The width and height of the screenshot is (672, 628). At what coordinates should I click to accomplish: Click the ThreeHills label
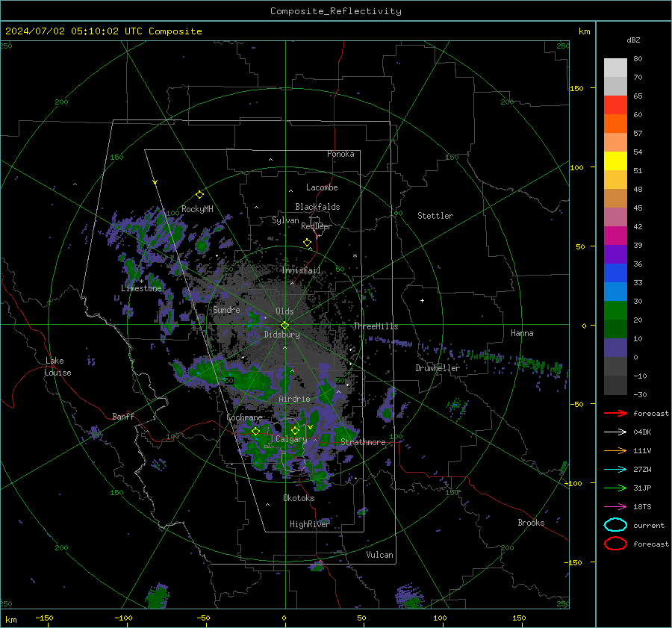click(376, 326)
